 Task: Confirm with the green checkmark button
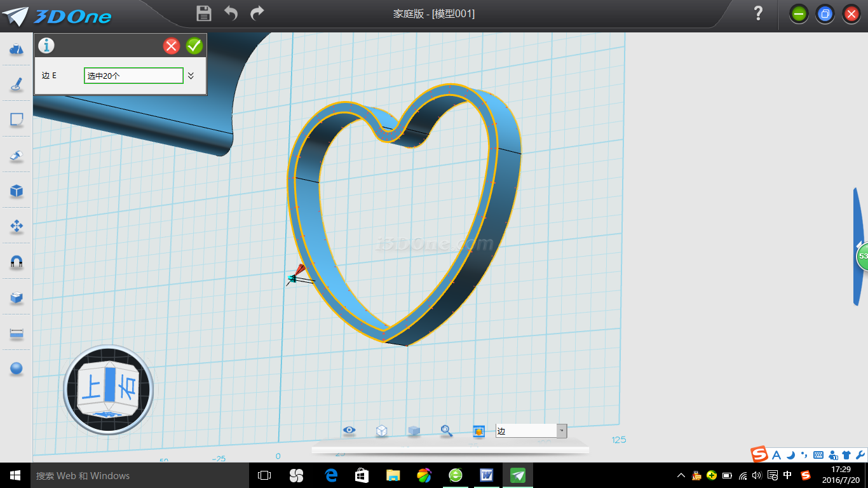[x=194, y=46]
